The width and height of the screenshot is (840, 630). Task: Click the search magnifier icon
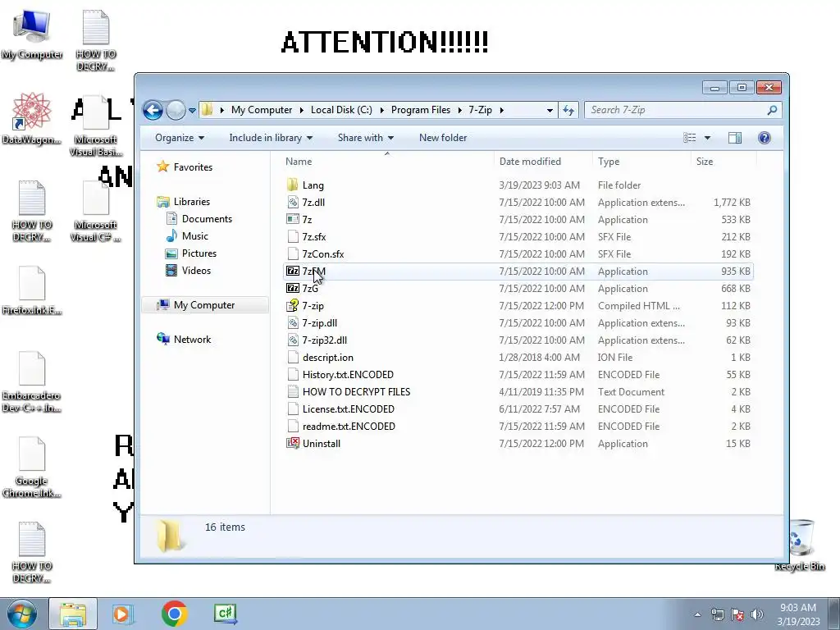point(772,111)
